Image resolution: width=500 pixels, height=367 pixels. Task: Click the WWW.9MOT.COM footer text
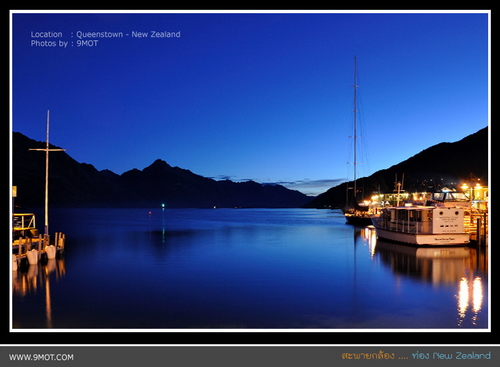pyautogui.click(x=41, y=357)
